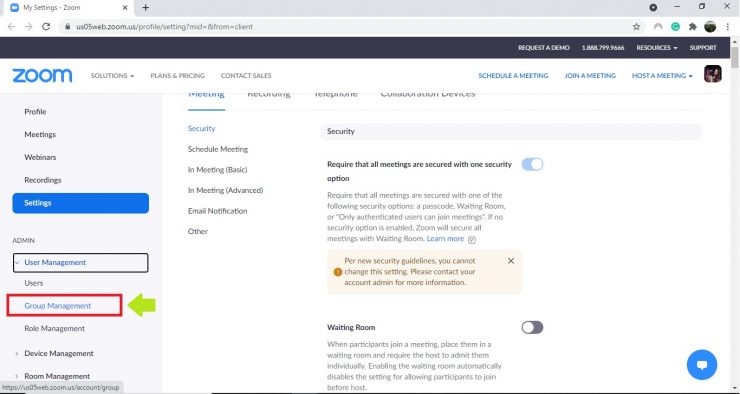This screenshot has height=394, width=740.
Task: Open Webinars in the sidebar
Action: coord(40,157)
